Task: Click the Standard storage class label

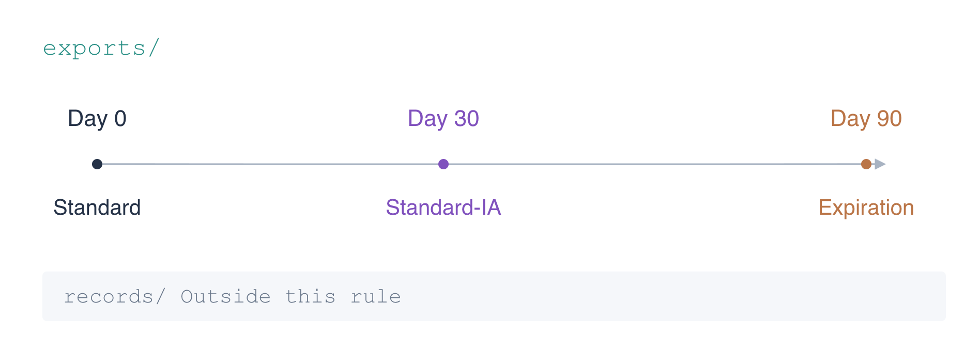Action: [x=97, y=208]
